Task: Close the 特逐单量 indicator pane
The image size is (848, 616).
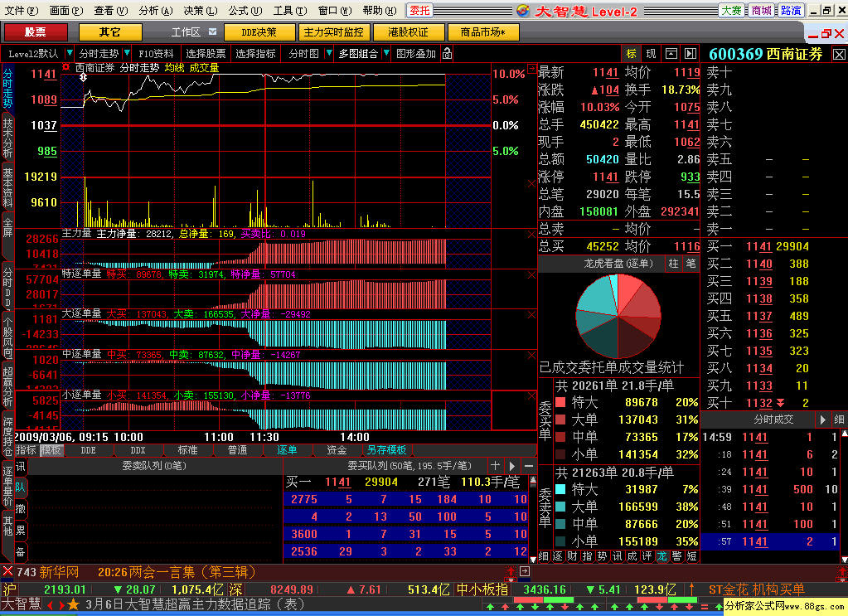Action: pyautogui.click(x=531, y=274)
